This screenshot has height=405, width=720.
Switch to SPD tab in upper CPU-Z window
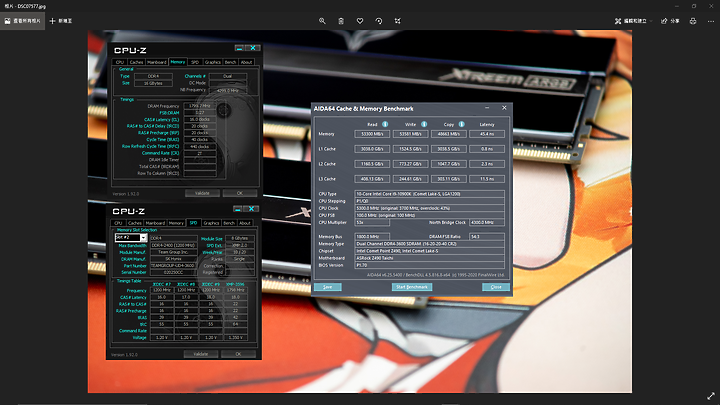click(195, 62)
